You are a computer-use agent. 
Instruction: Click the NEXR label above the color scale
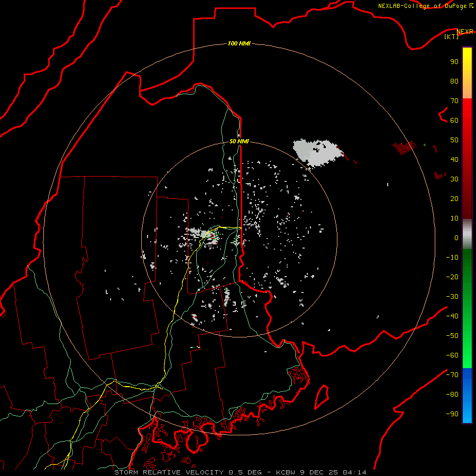coord(465,32)
